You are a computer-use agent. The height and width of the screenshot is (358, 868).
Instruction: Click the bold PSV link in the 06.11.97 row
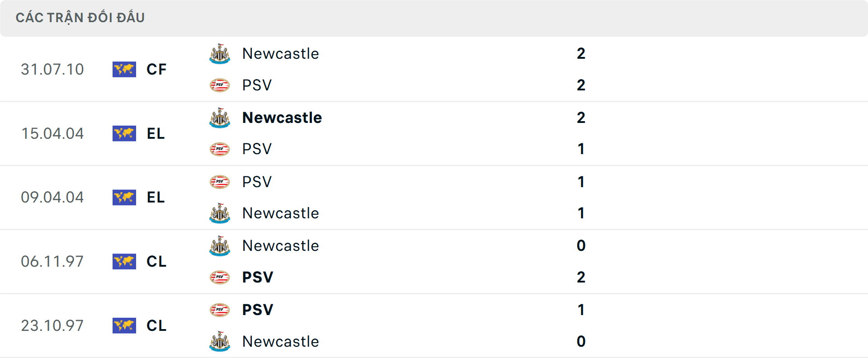[x=257, y=277]
